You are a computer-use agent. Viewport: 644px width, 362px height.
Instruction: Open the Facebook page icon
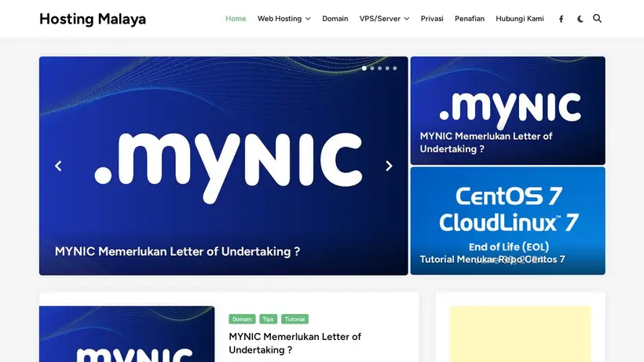point(561,19)
